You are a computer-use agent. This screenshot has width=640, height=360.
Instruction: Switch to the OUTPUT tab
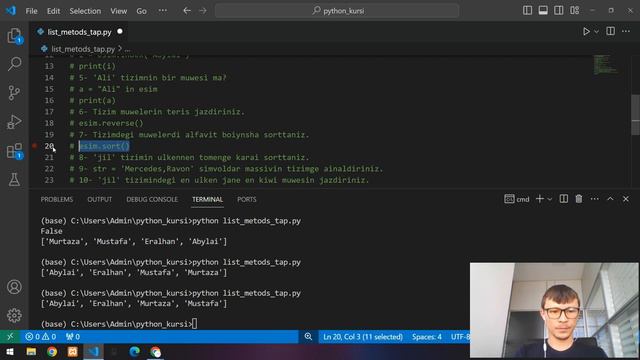pyautogui.click(x=99, y=199)
